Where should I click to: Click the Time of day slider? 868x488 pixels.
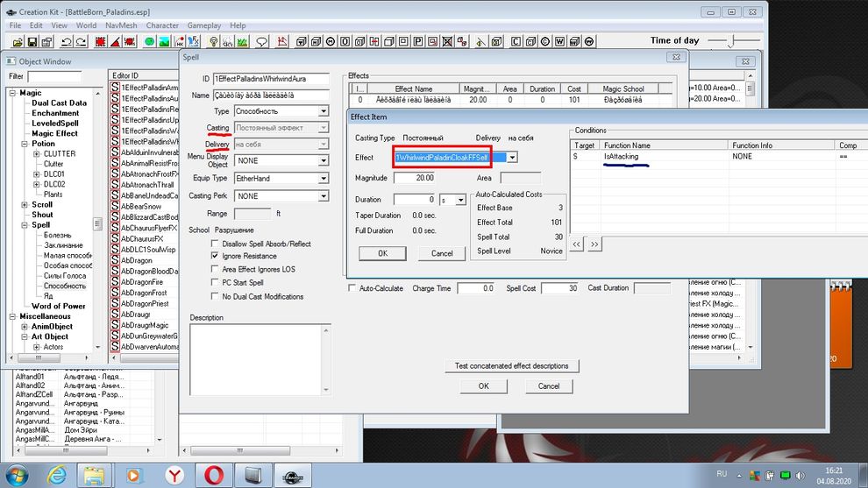(732, 41)
